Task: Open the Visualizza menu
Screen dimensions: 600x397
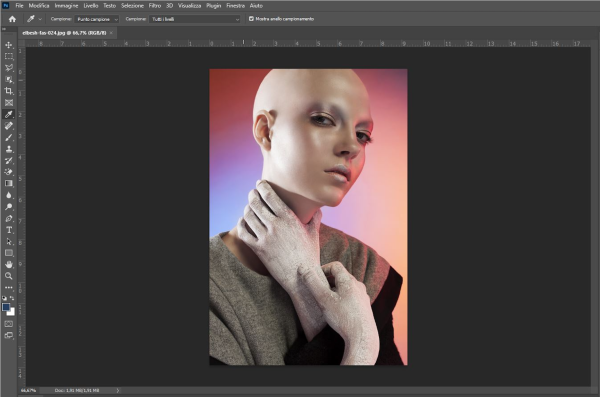Action: (189, 6)
